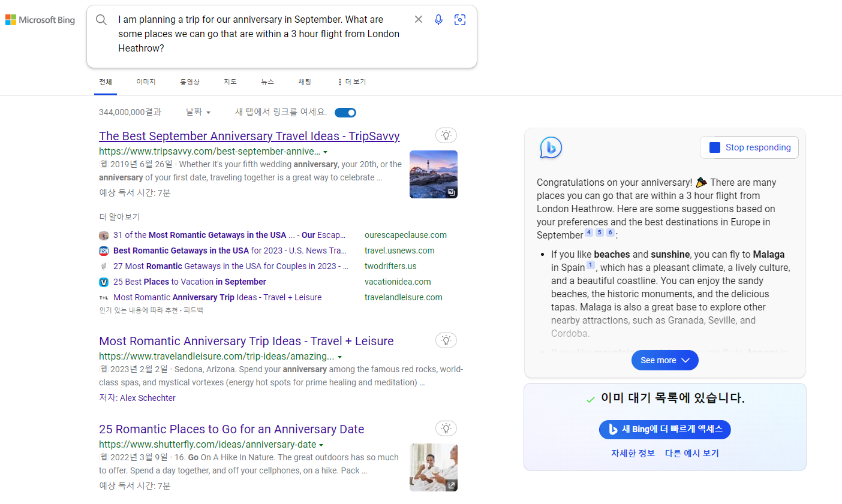
Task: Click the twodrifters favicon in related list
Action: tap(104, 267)
